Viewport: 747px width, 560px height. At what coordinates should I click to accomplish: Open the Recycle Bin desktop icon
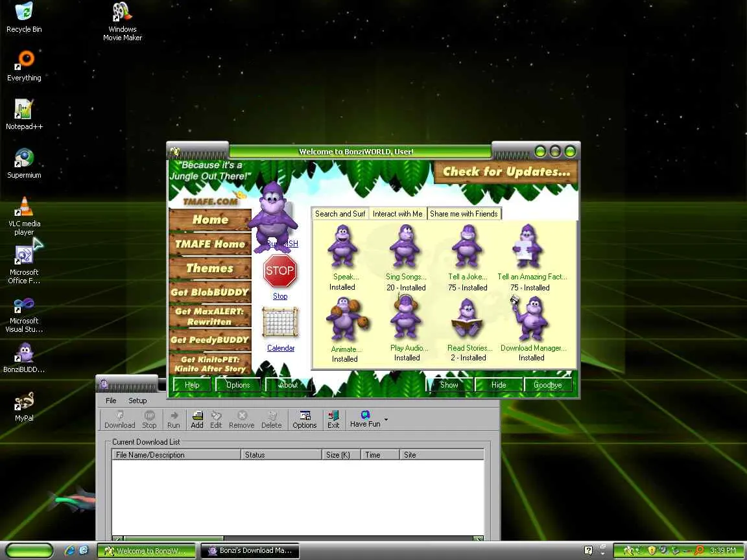[24, 17]
